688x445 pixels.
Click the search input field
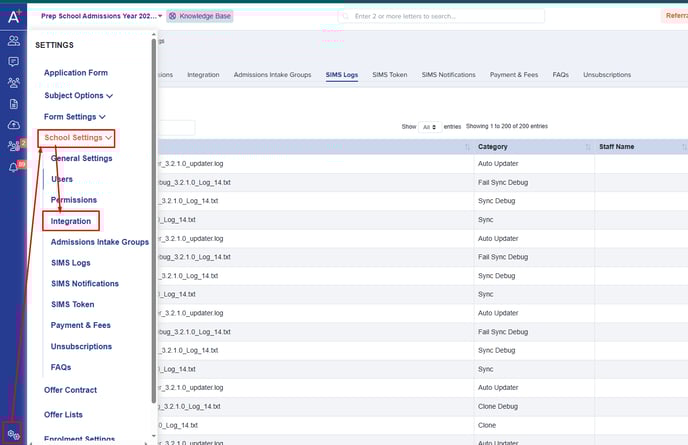[x=441, y=16]
